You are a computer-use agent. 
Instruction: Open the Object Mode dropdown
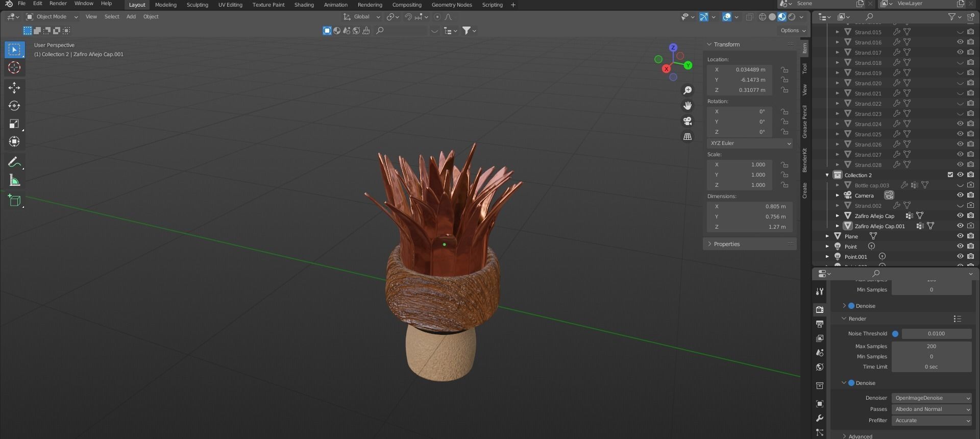(x=52, y=17)
